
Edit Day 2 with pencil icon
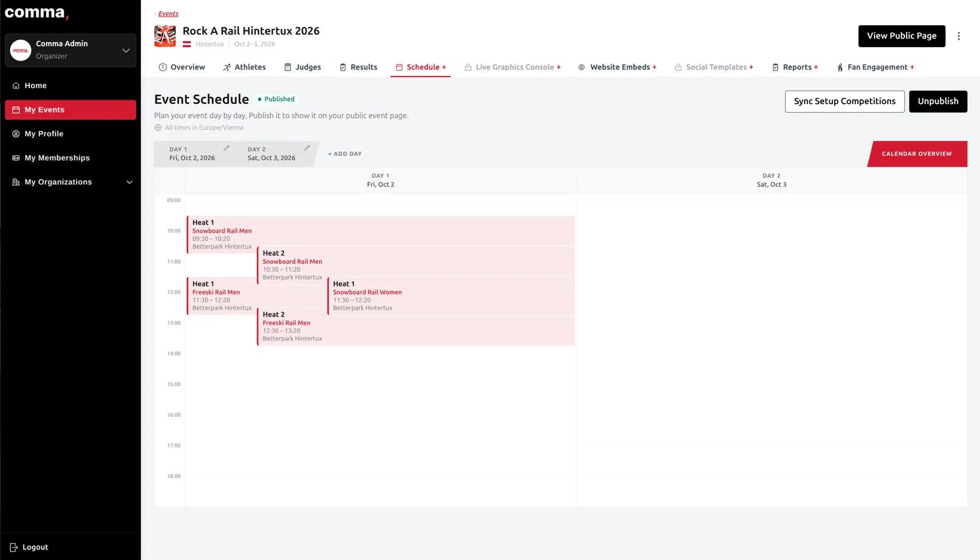point(307,148)
